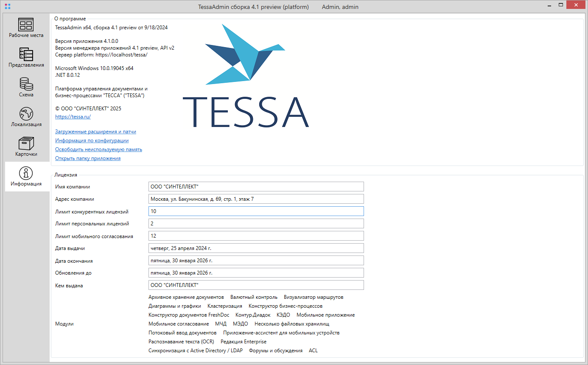Image resolution: width=588 pixels, height=365 pixels.
Task: Open the https://tessa.ru/ link
Action: (x=73, y=117)
